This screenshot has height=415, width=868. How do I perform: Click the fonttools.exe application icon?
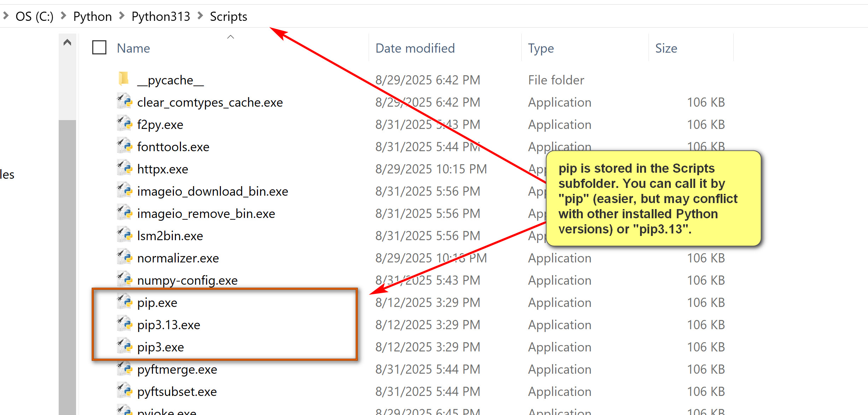click(x=124, y=146)
